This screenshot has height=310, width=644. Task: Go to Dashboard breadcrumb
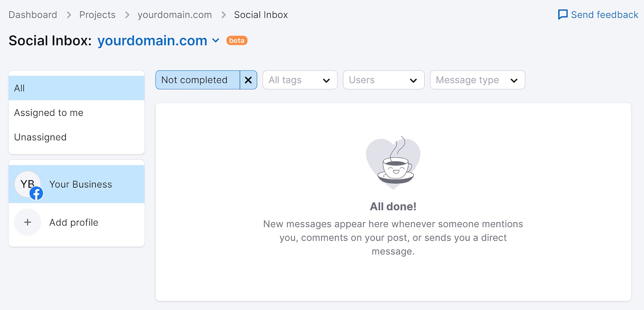point(33,15)
